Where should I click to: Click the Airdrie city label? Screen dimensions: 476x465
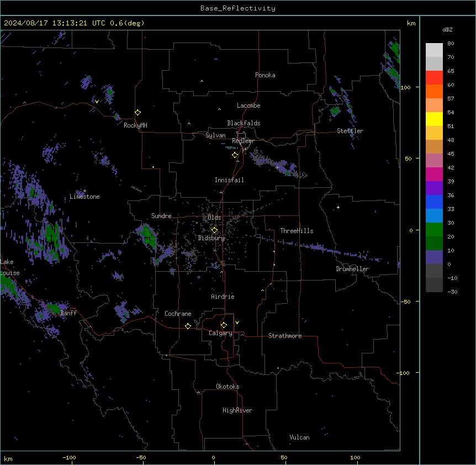click(223, 297)
